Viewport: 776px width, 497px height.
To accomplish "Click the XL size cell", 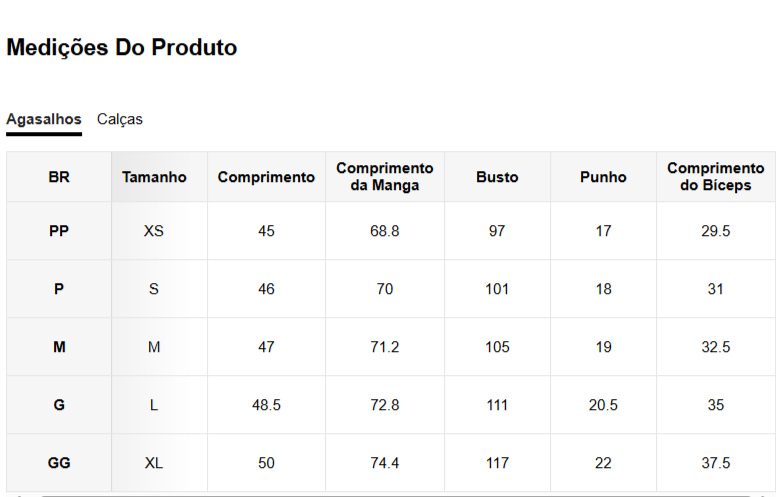I will pyautogui.click(x=154, y=463).
